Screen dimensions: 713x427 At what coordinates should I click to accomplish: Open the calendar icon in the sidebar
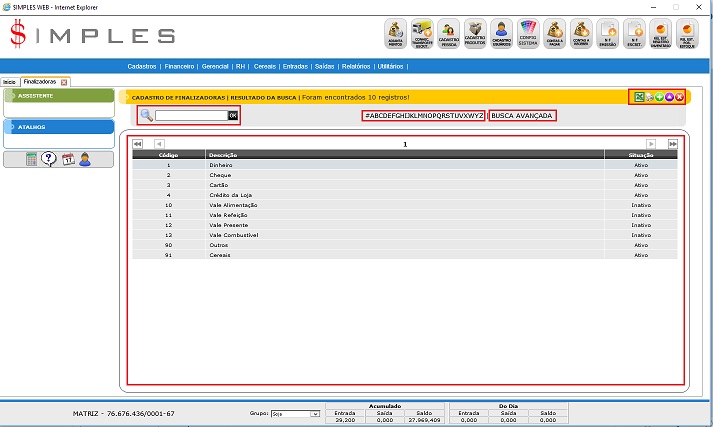67,159
